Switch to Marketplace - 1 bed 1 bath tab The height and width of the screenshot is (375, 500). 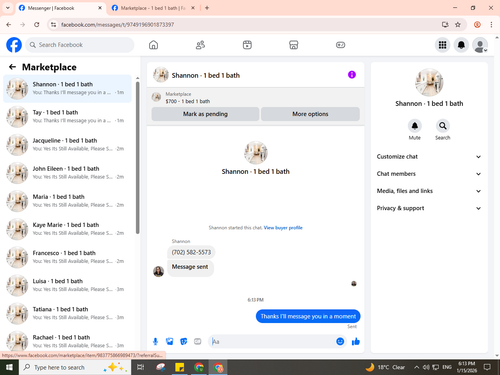coord(153,8)
